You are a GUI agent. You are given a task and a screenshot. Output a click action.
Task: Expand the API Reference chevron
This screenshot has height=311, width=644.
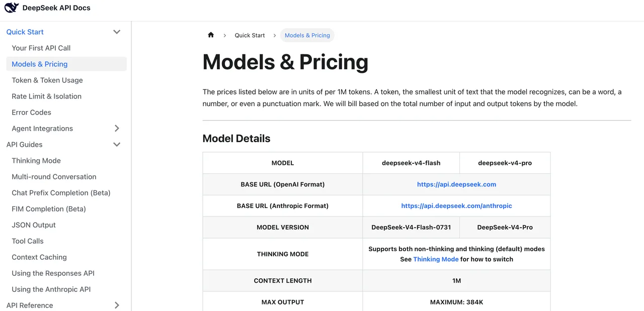click(x=117, y=305)
